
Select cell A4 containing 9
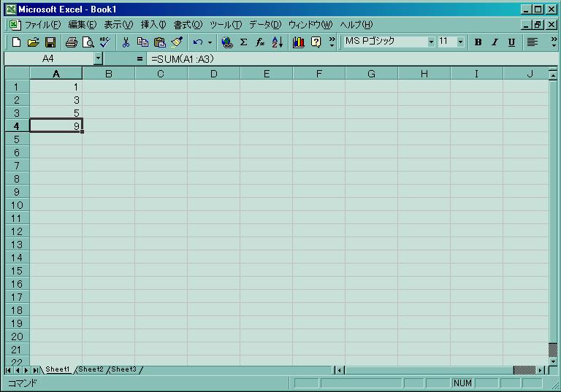click(x=56, y=126)
